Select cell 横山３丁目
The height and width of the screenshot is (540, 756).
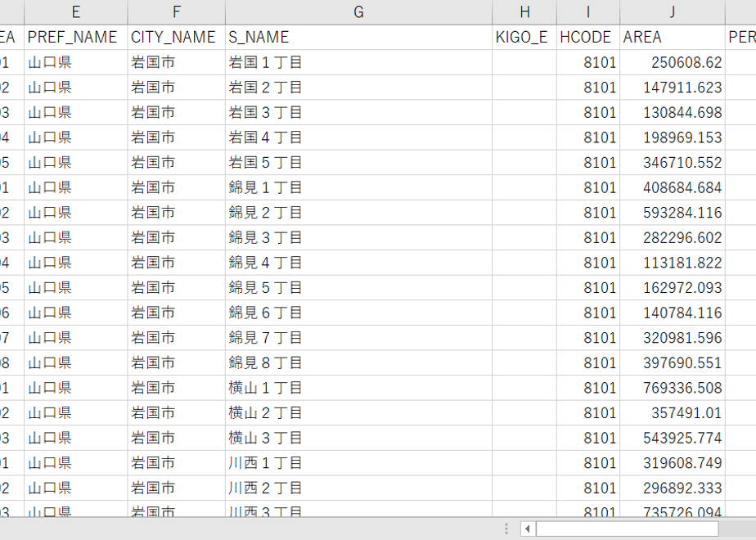pos(358,439)
